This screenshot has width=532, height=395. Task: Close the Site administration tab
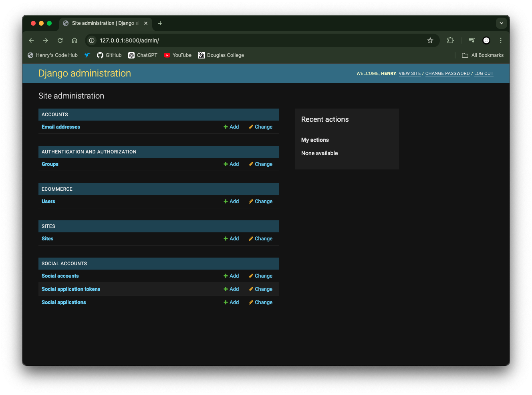point(146,23)
